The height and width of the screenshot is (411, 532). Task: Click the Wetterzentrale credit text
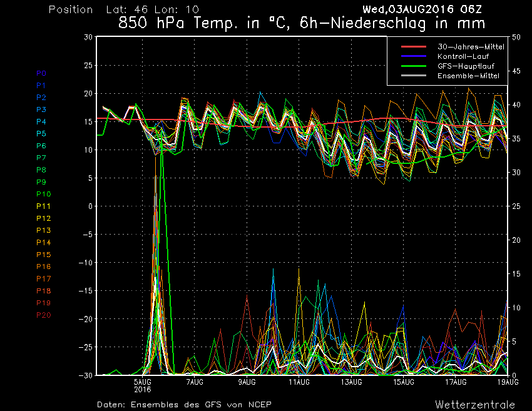475,405
